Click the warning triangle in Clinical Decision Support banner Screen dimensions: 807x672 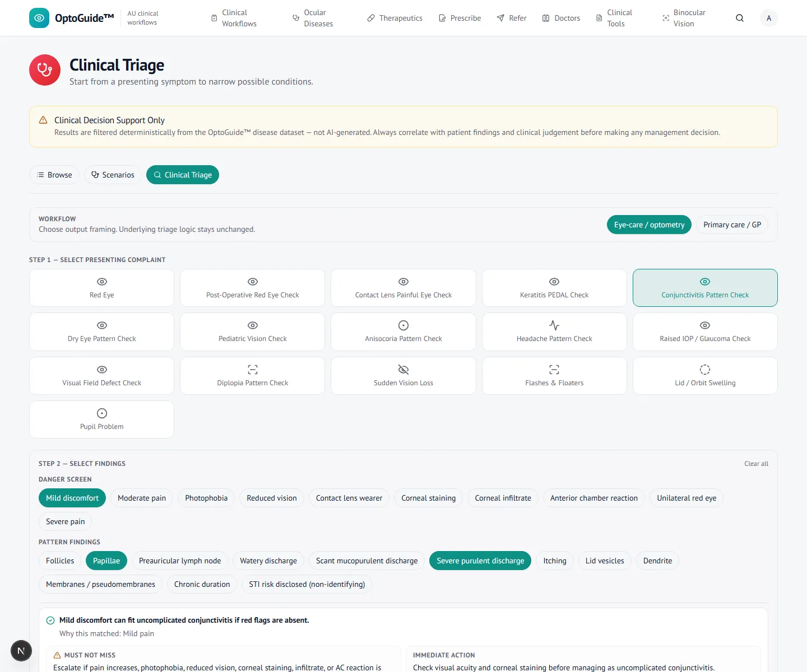click(x=43, y=120)
